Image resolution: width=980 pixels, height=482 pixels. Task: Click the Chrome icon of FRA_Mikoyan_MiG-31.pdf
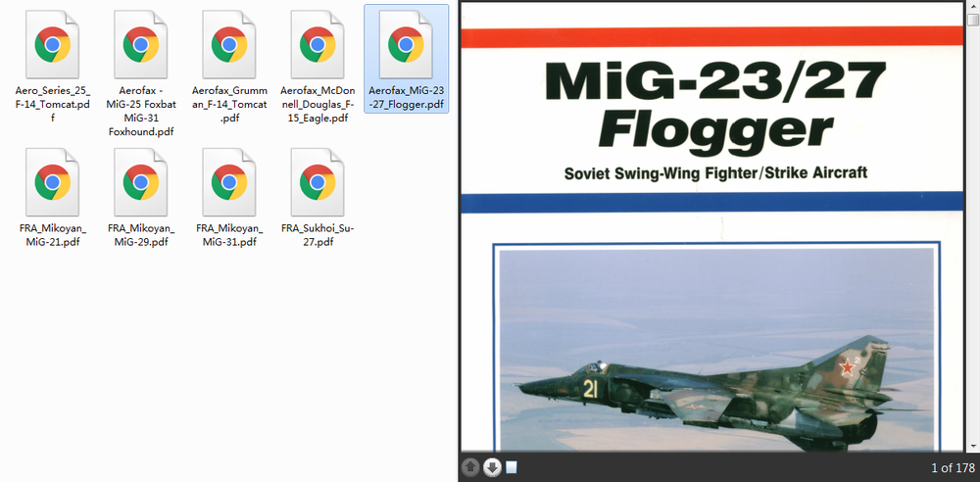pyautogui.click(x=228, y=182)
